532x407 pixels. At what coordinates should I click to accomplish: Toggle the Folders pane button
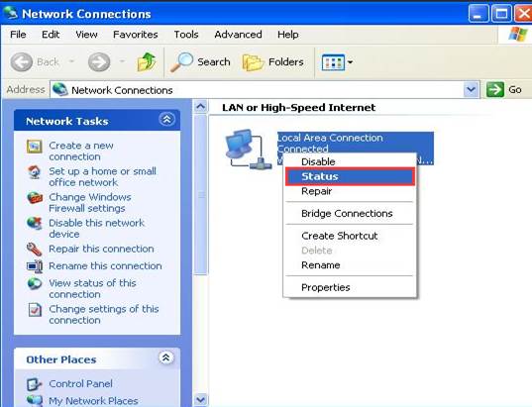tap(273, 62)
